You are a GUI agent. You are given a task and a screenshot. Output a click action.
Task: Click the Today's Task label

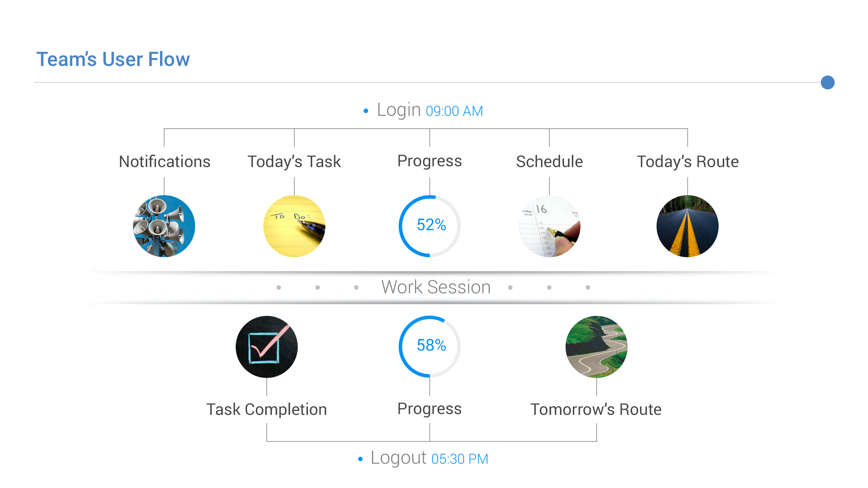pos(294,162)
